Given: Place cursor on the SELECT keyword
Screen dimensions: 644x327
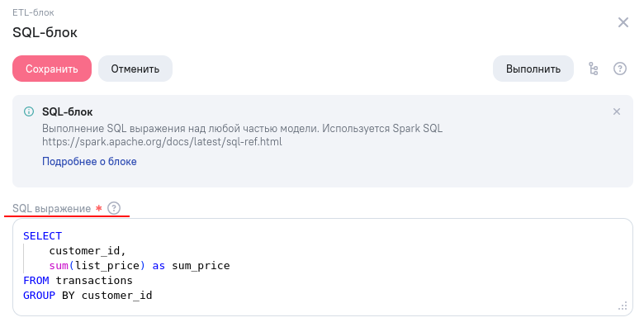Looking at the screenshot, I should (42, 236).
